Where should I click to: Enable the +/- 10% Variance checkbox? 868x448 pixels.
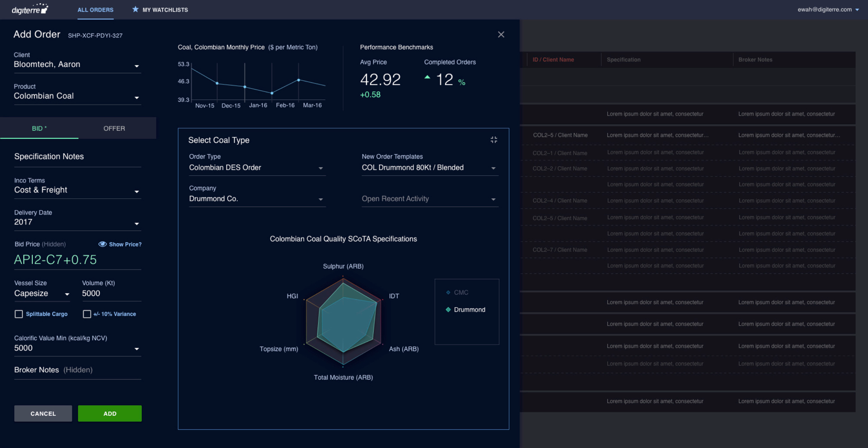[87, 314]
